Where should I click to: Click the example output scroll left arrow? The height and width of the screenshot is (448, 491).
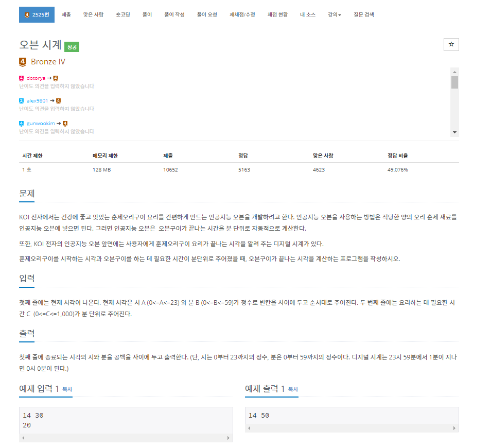tap(249, 428)
